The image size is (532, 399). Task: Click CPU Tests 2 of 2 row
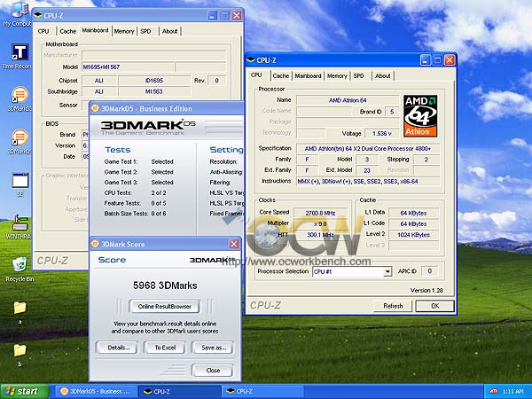click(136, 192)
